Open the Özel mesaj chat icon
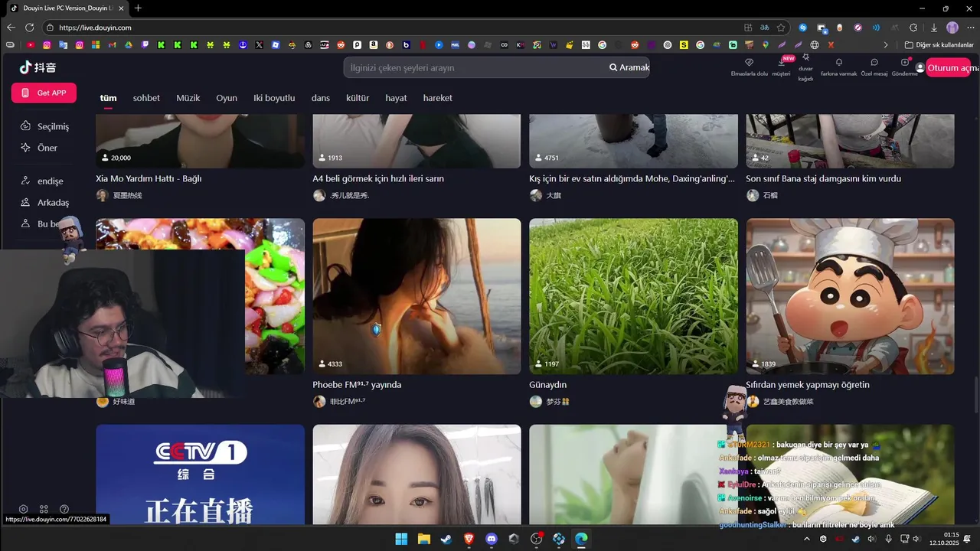This screenshot has width=980, height=551. (x=874, y=62)
